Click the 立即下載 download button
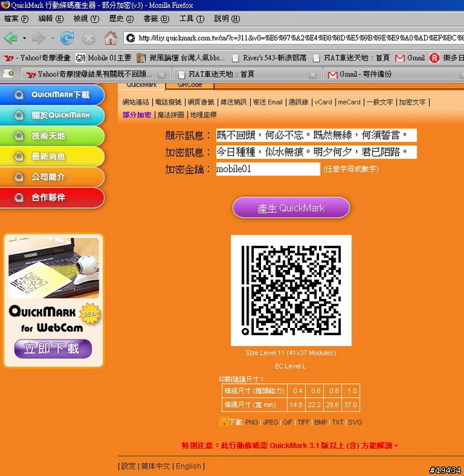Viewport: 464px width, 476px height. [x=53, y=348]
